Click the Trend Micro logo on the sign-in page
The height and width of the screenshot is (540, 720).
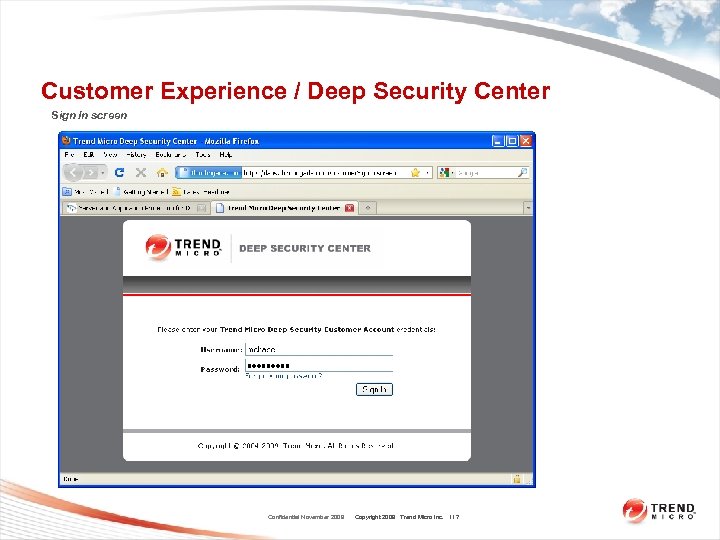183,248
